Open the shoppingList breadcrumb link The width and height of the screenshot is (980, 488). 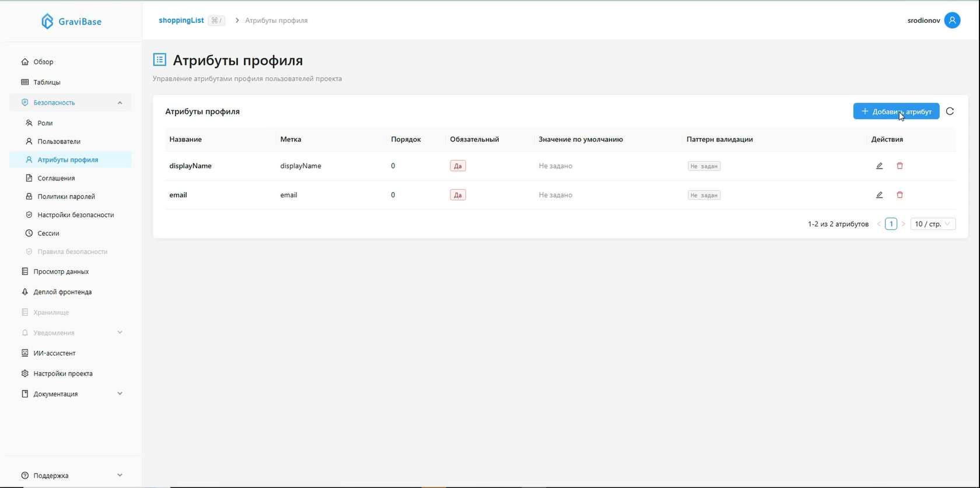pyautogui.click(x=181, y=20)
